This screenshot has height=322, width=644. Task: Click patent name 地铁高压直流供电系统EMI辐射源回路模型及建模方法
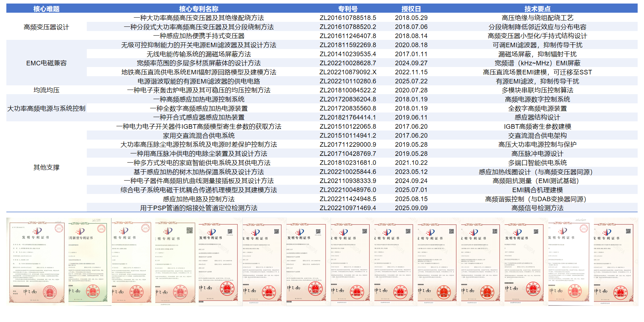point(199,72)
